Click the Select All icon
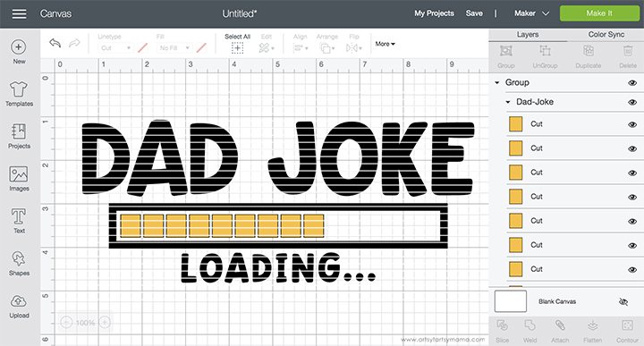 [x=237, y=48]
